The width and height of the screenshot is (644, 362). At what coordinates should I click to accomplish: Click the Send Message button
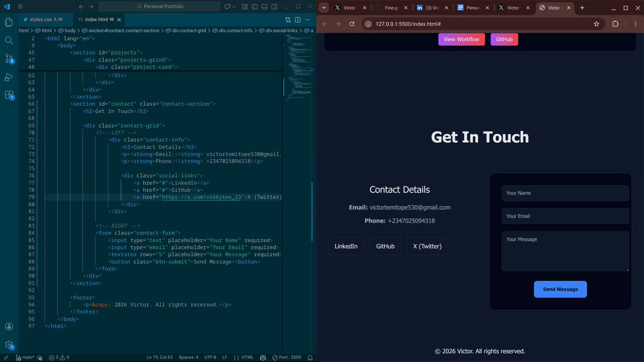pos(560,289)
